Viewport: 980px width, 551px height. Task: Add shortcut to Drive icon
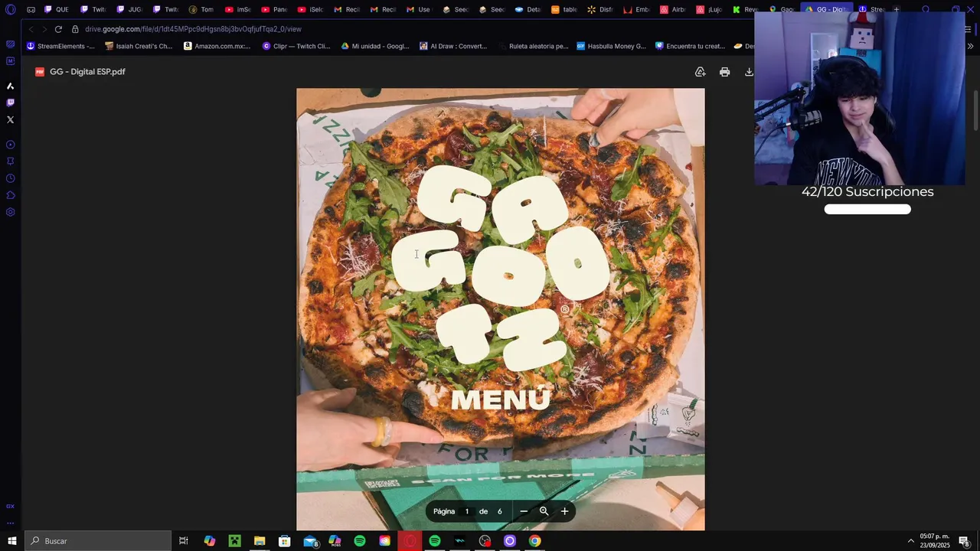[700, 72]
